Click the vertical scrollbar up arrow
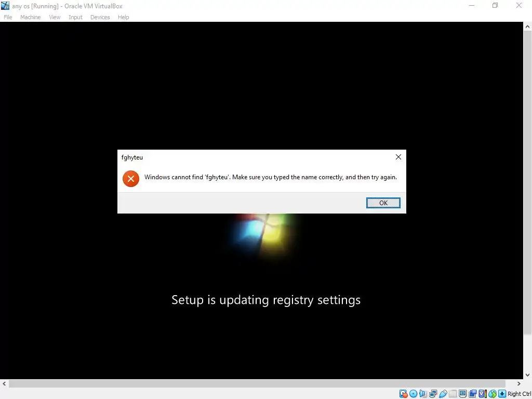This screenshot has height=399, width=532. tap(527, 26)
